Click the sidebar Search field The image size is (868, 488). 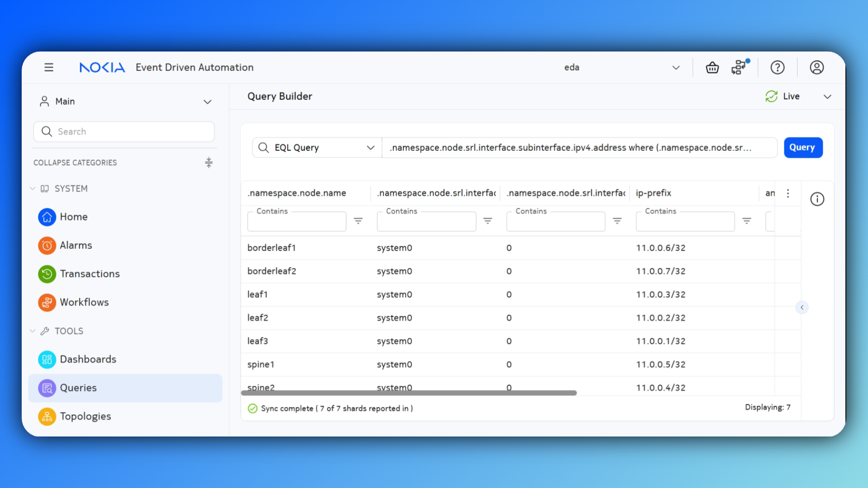(x=124, y=131)
